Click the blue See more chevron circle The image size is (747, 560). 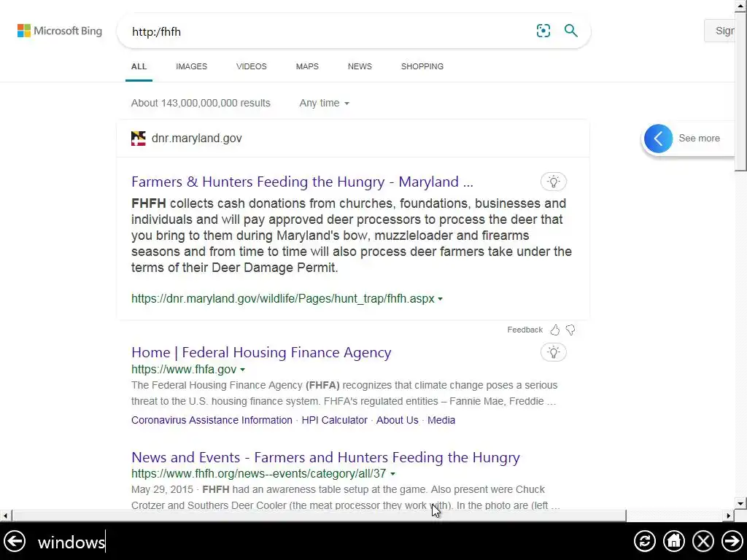click(659, 139)
